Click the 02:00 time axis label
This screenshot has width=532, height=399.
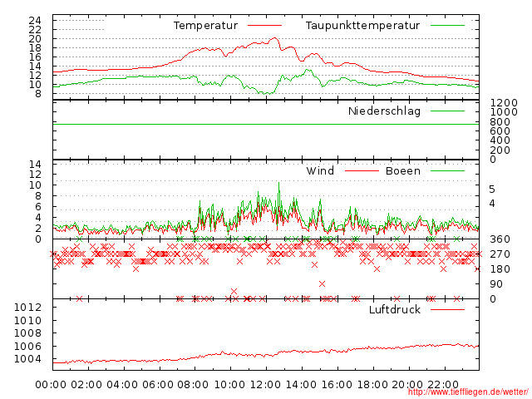[x=86, y=385]
